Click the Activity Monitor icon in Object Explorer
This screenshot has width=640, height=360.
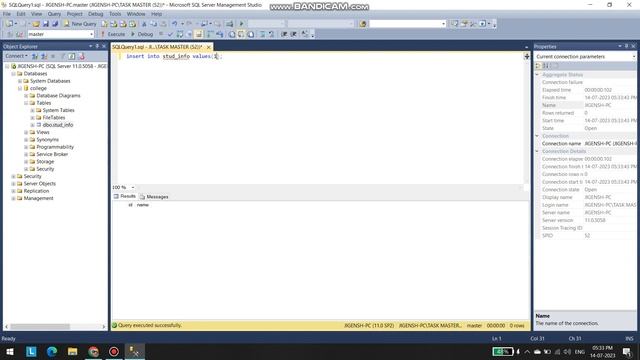(81, 56)
